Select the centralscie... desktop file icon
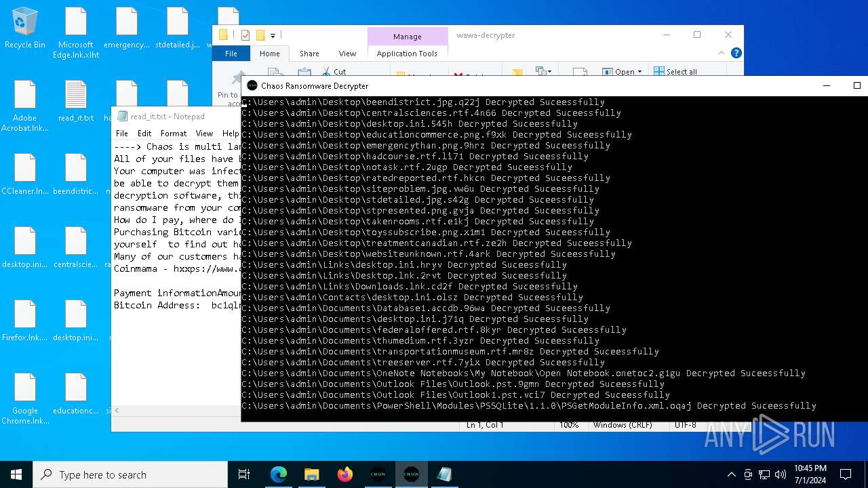The height and width of the screenshot is (488, 868). (76, 248)
